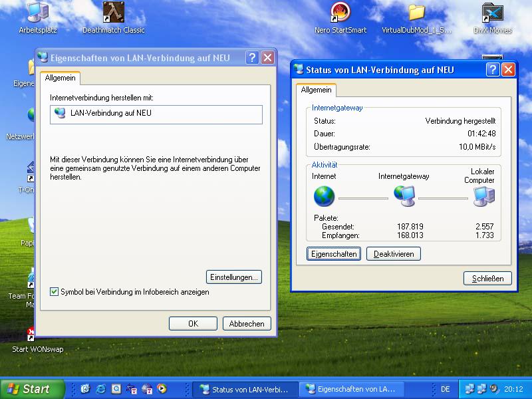This screenshot has width=532, height=399.
Task: Switch to Allgemein tab in Eigenschaften dialog
Action: coord(60,78)
